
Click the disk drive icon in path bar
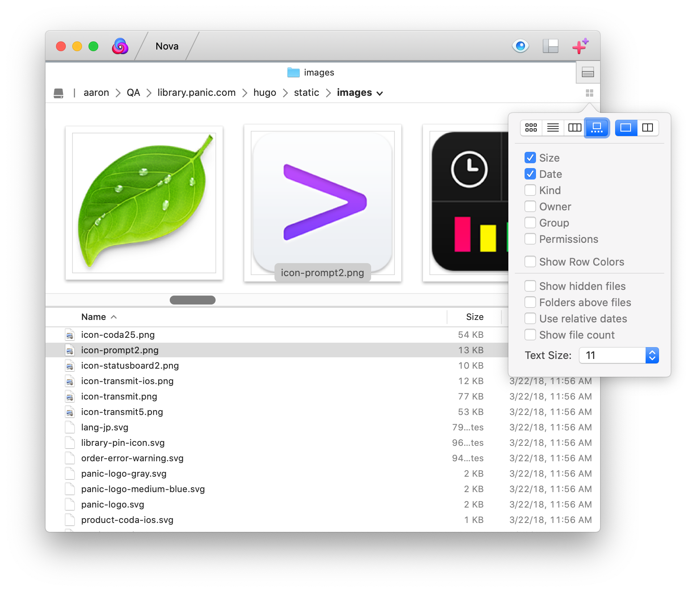(x=58, y=93)
